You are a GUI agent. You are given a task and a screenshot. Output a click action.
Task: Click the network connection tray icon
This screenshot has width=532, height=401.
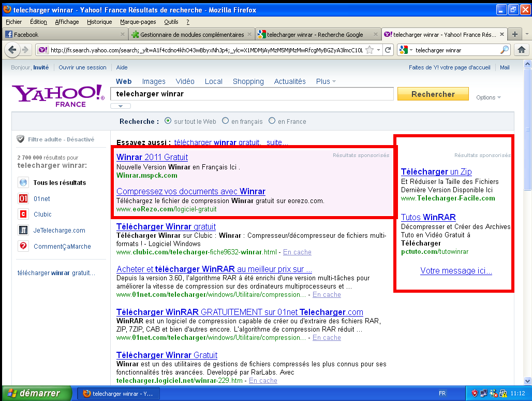484,393
